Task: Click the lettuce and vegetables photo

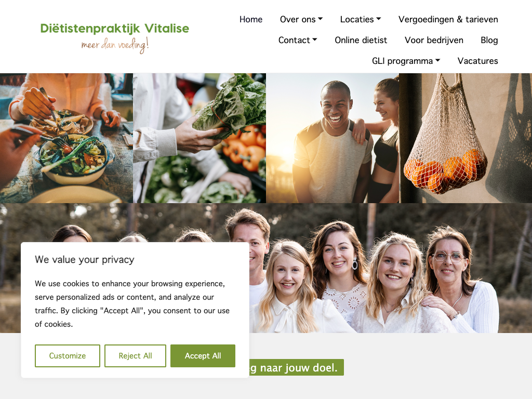Action: [x=199, y=138]
